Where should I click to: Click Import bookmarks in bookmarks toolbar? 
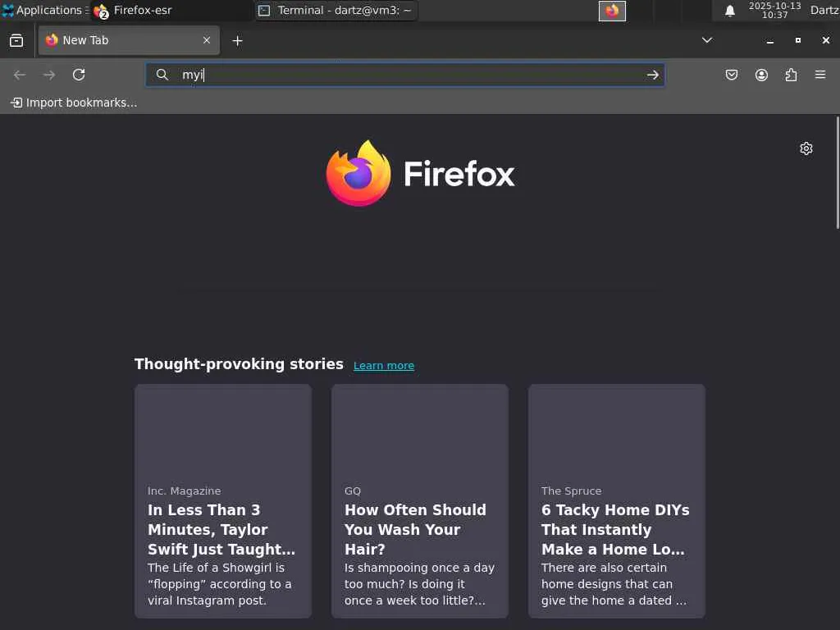74,103
